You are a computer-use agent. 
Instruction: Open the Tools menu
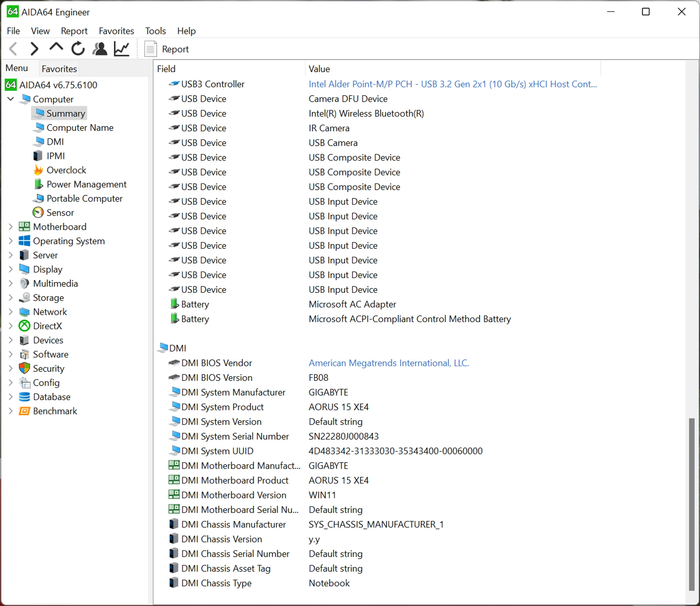coord(155,31)
